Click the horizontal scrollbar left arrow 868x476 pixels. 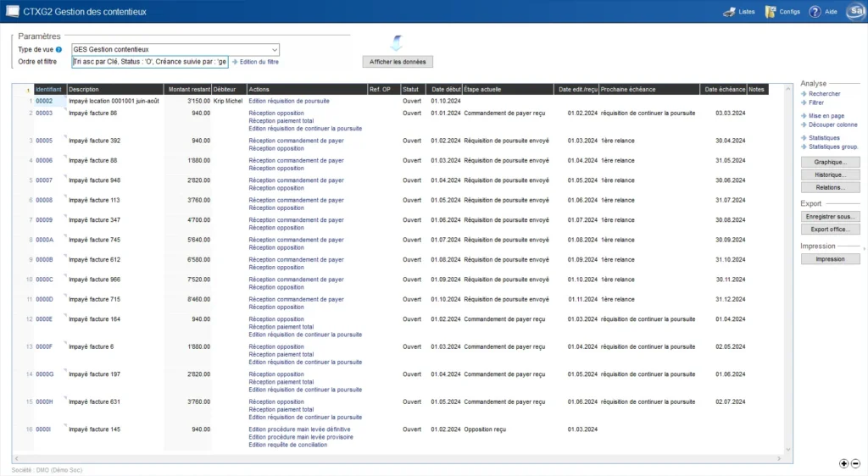click(x=17, y=459)
